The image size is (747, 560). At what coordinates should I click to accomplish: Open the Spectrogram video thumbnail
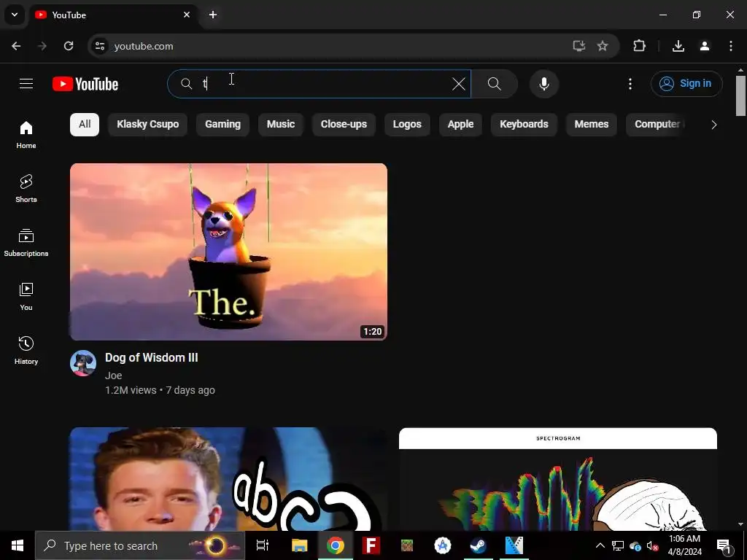click(558, 478)
